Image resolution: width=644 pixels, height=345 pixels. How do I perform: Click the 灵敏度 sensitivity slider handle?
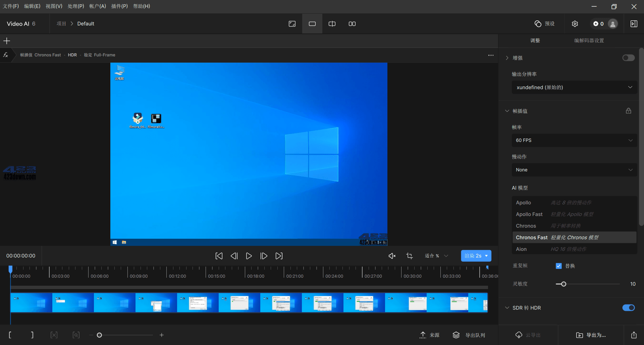(564, 284)
